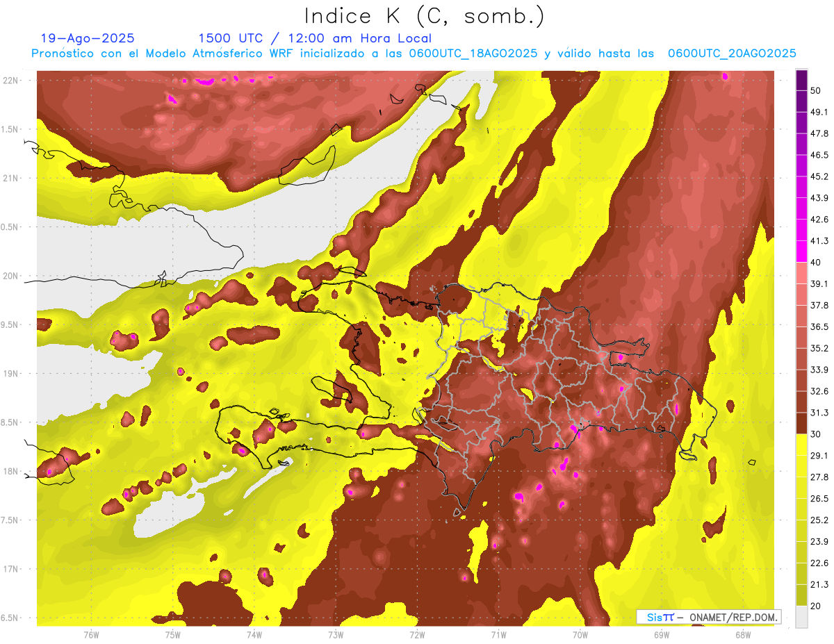The height and width of the screenshot is (644, 834).
Task: Click the color bar label "27.8"
Action: 819,477
